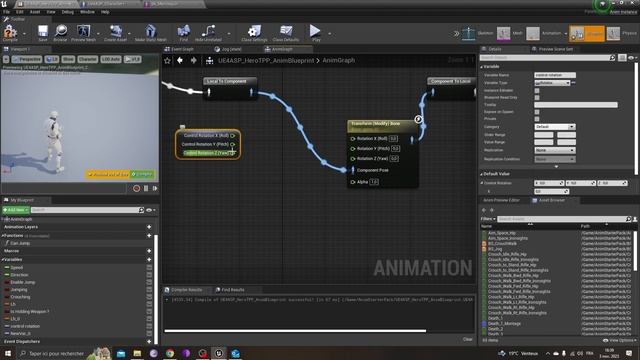Click the record button under the viewport

point(136,188)
